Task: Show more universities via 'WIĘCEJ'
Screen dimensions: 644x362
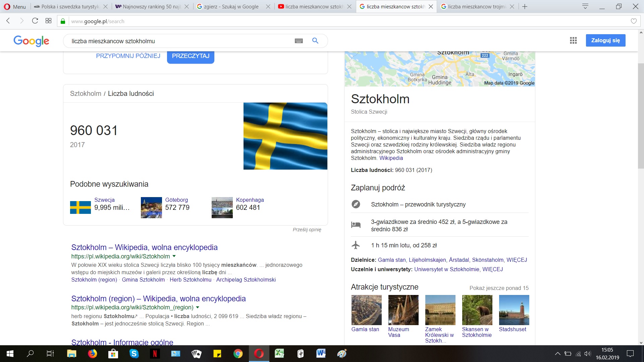Action: (492, 269)
